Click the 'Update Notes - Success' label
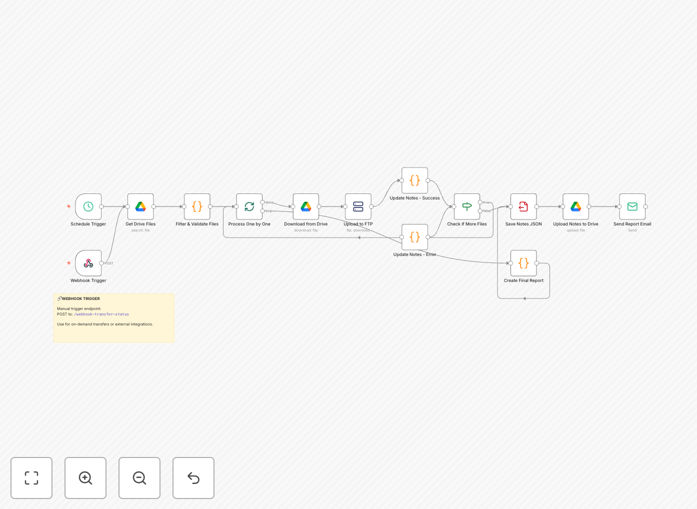Image resolution: width=697 pixels, height=509 pixels. click(x=415, y=198)
